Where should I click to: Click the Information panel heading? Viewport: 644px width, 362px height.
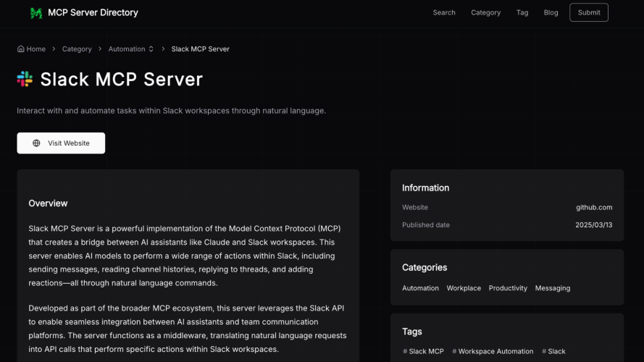click(425, 188)
